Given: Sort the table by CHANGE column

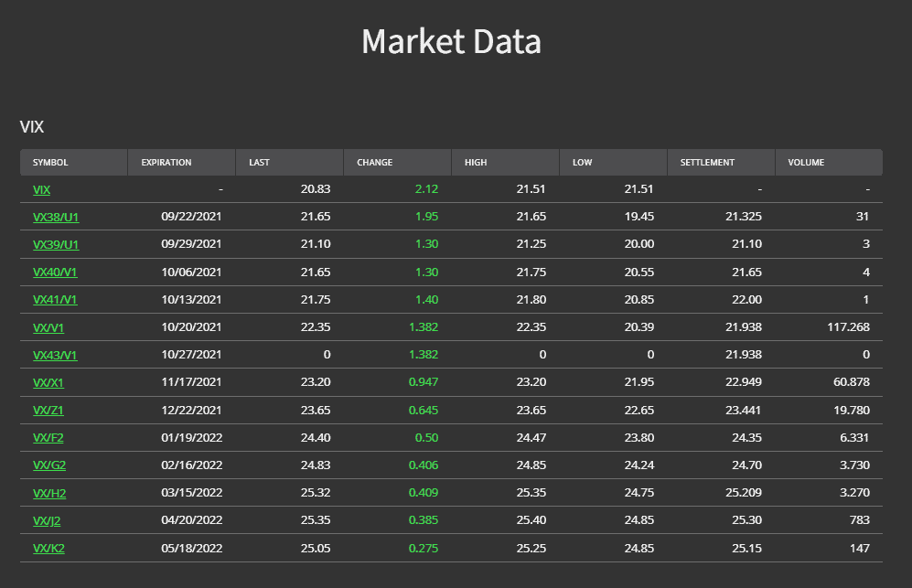Looking at the screenshot, I should point(374,162).
